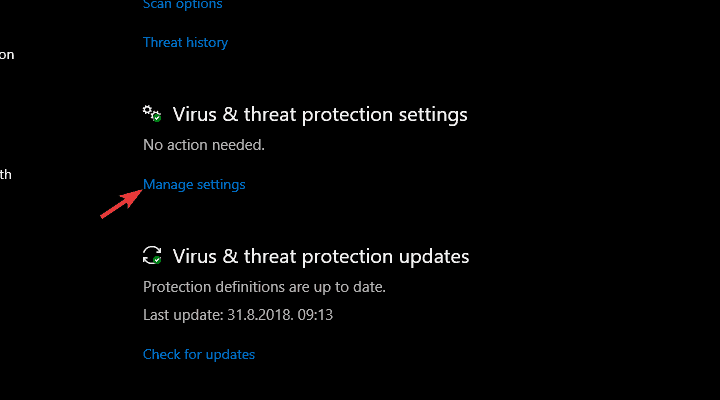Click the Protection definitions are up to date text
Screen dimensions: 720x400
[x=264, y=287]
